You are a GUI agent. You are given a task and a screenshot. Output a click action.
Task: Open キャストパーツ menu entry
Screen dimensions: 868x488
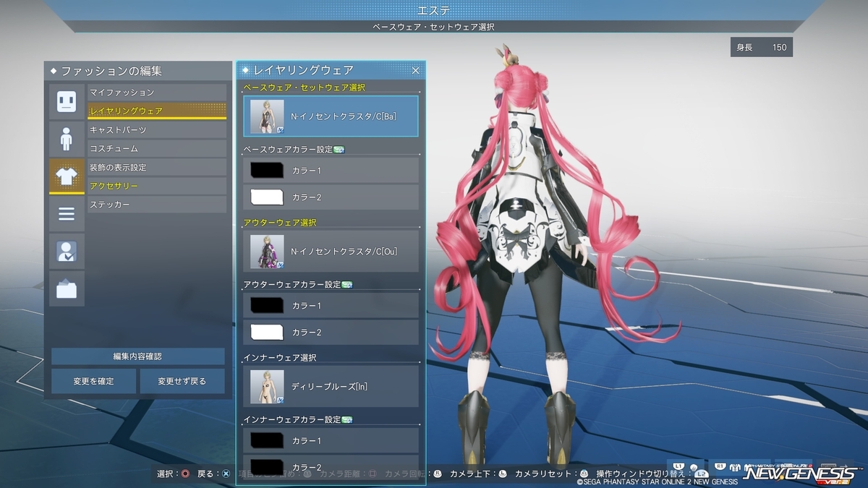(157, 130)
